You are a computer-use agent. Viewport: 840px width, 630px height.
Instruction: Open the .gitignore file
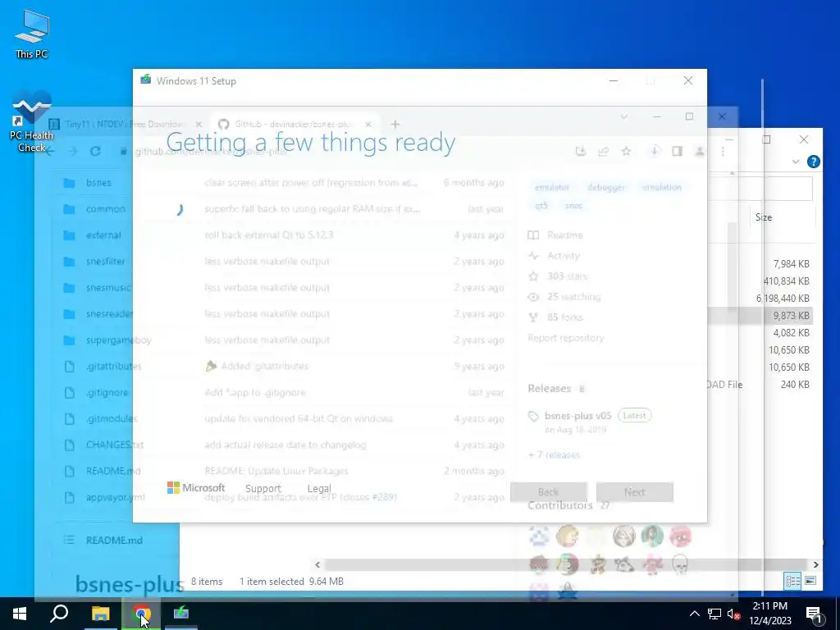(x=107, y=393)
